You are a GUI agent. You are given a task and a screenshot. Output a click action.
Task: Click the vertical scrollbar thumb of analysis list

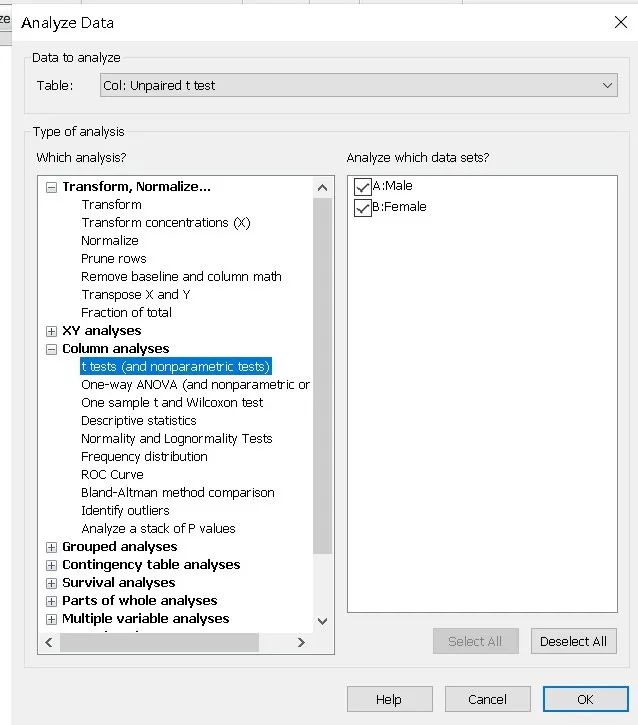(323, 376)
